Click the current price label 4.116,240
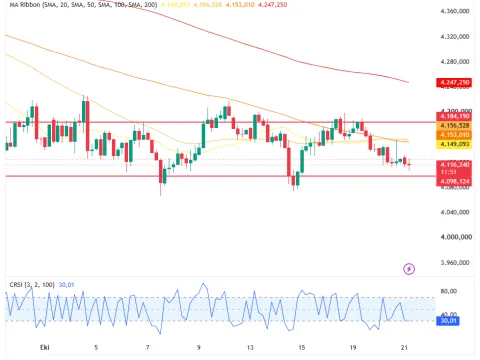Screen dimensions: 480x360 (454, 164)
